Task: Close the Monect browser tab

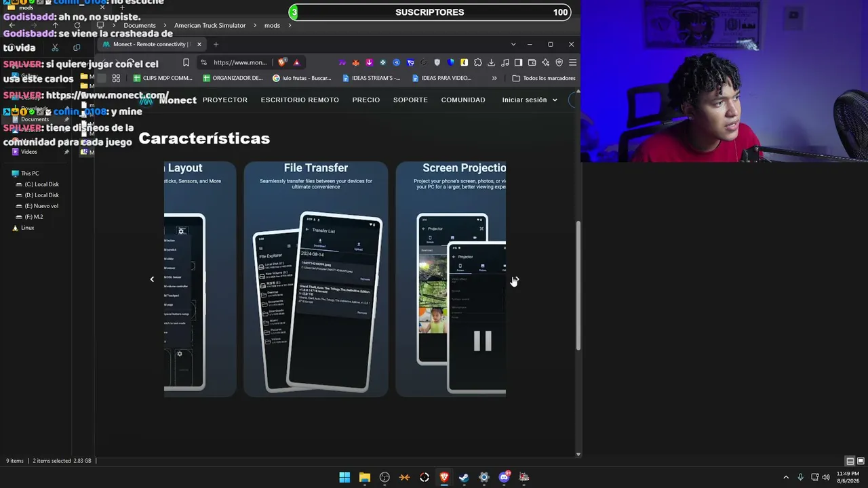Action: [199, 44]
